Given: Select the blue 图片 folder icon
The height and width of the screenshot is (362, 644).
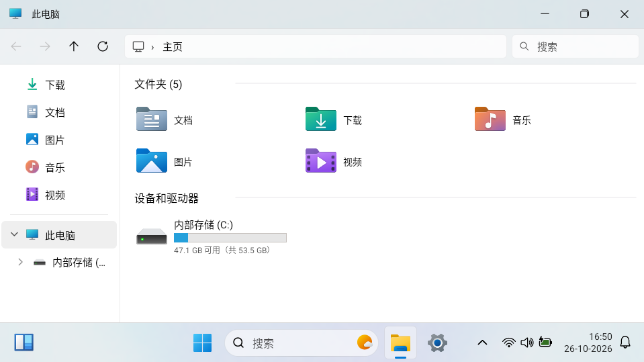Looking at the screenshot, I should [x=152, y=161].
